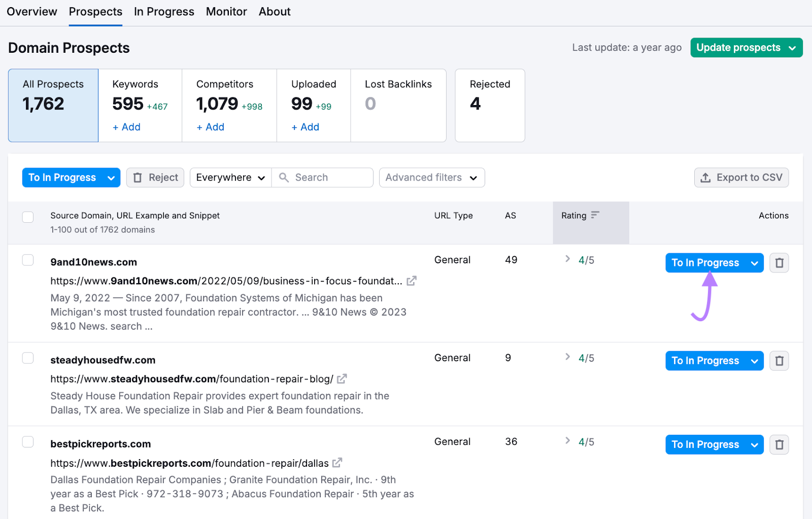Select the steadyhousedfw.com checkbox
The image size is (812, 519).
[x=28, y=358]
